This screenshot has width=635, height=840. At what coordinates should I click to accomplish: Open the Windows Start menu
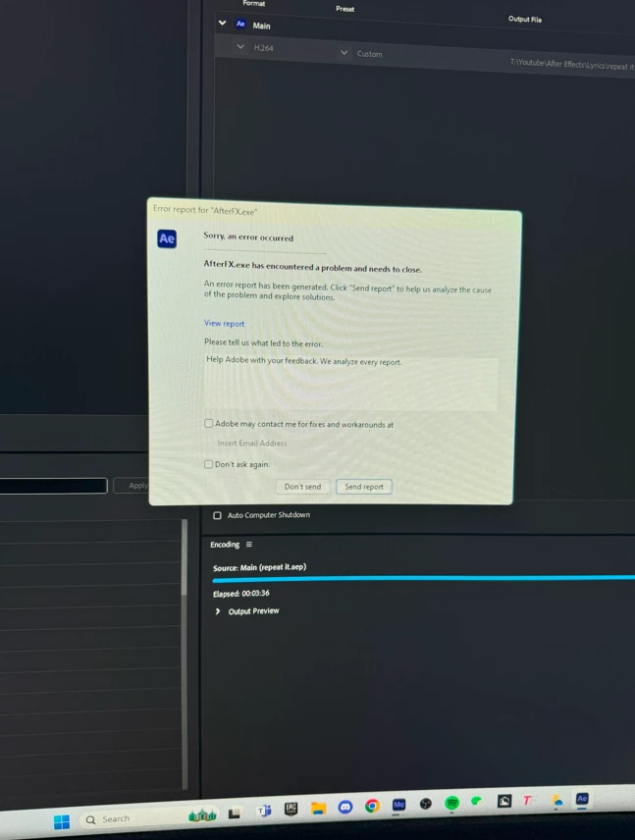click(62, 821)
